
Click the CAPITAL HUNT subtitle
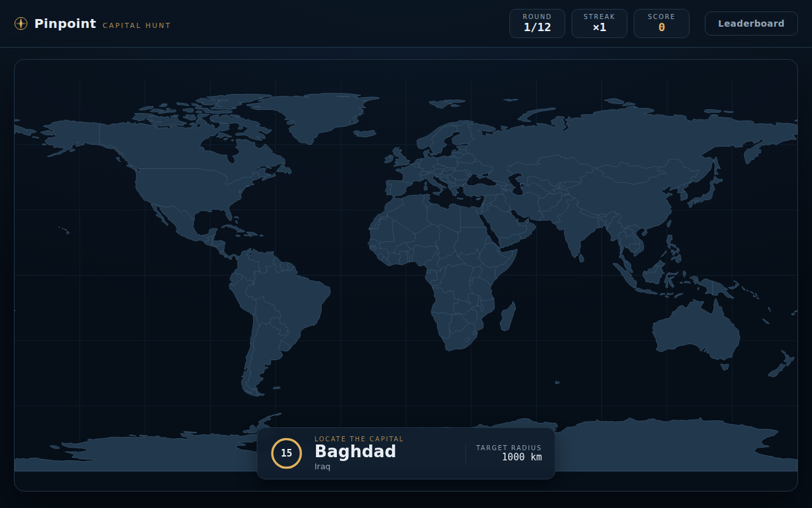[137, 25]
